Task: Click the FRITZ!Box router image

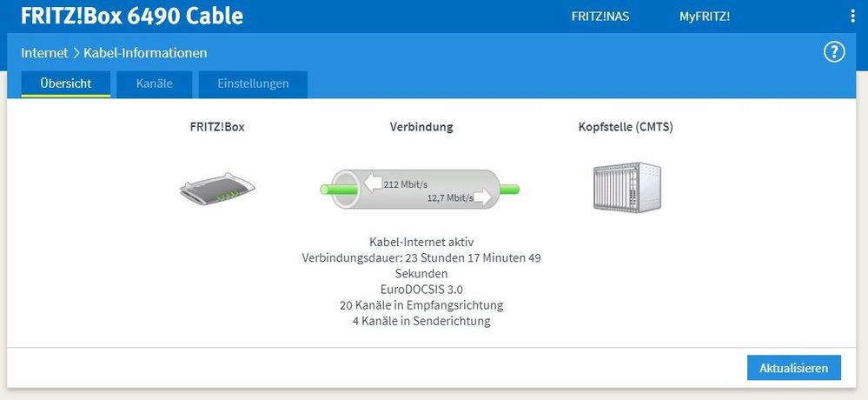Action: tap(217, 188)
